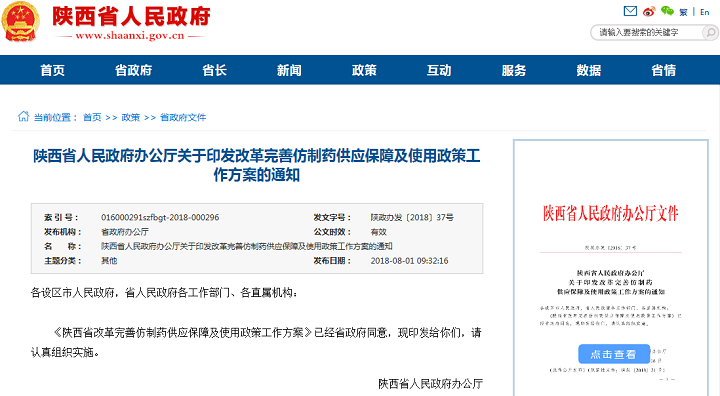
Task: Click 首页 breadcrumb link
Action: click(92, 118)
